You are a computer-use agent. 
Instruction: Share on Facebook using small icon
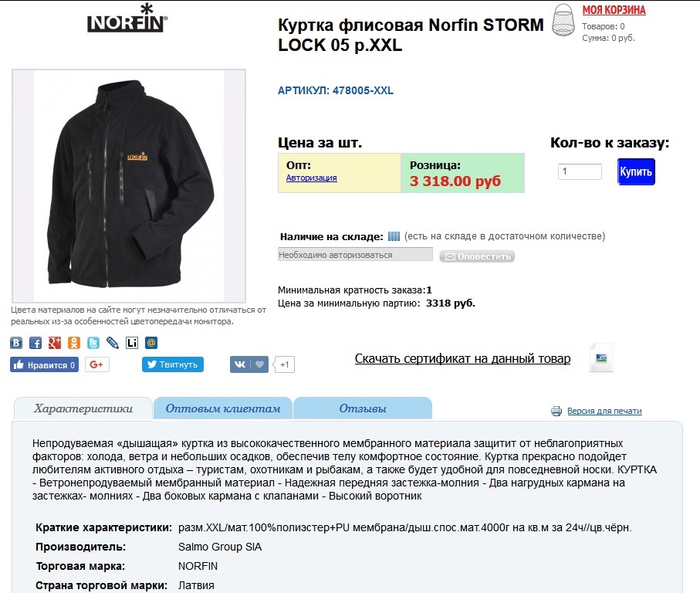click(x=36, y=343)
